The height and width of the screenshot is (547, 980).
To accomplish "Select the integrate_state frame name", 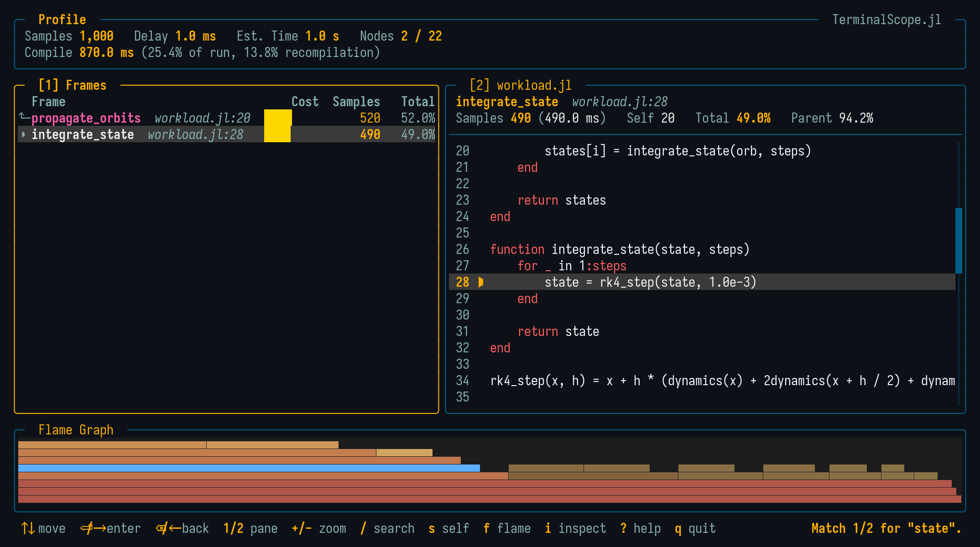I will 83,134.
